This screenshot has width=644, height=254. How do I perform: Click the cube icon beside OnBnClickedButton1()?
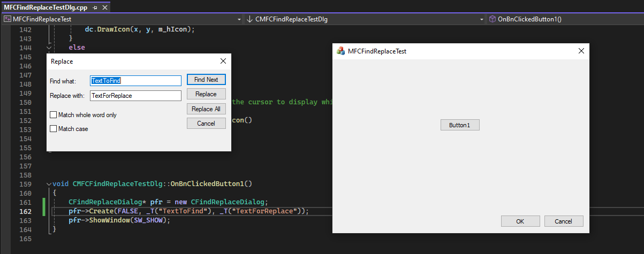pos(492,19)
